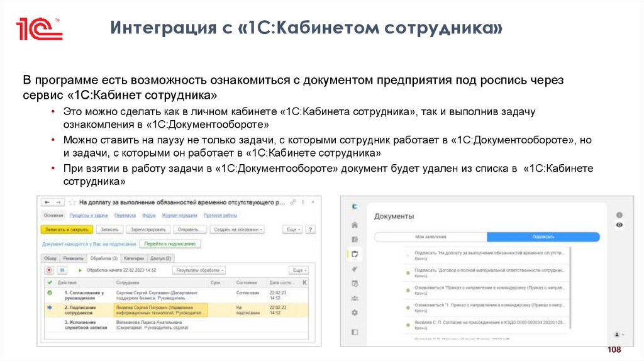Select row '2. Подписание сотрудником'
This screenshot has height=361, width=644.
(176, 310)
